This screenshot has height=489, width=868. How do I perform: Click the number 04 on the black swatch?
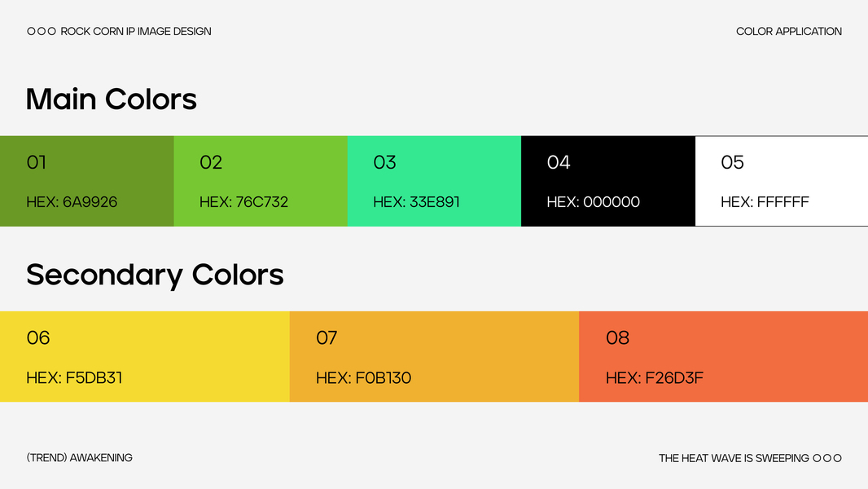559,162
